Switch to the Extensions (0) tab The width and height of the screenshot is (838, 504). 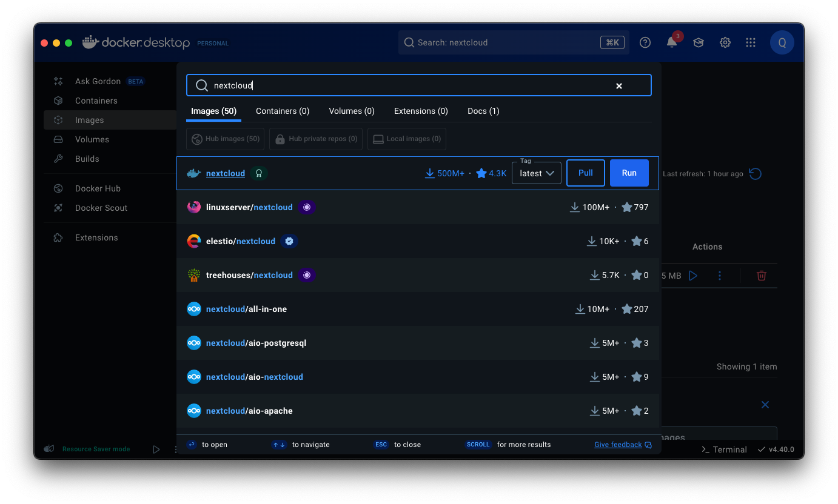click(x=421, y=111)
